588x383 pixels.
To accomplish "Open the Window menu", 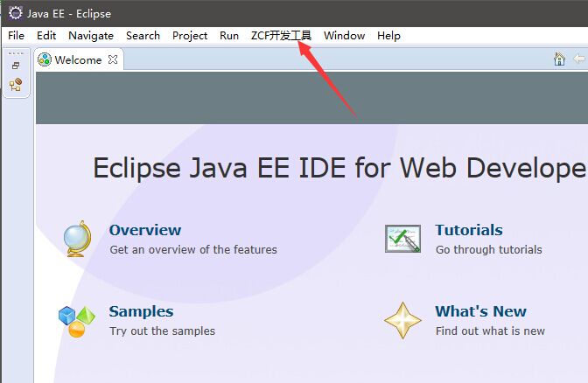I will (x=344, y=36).
